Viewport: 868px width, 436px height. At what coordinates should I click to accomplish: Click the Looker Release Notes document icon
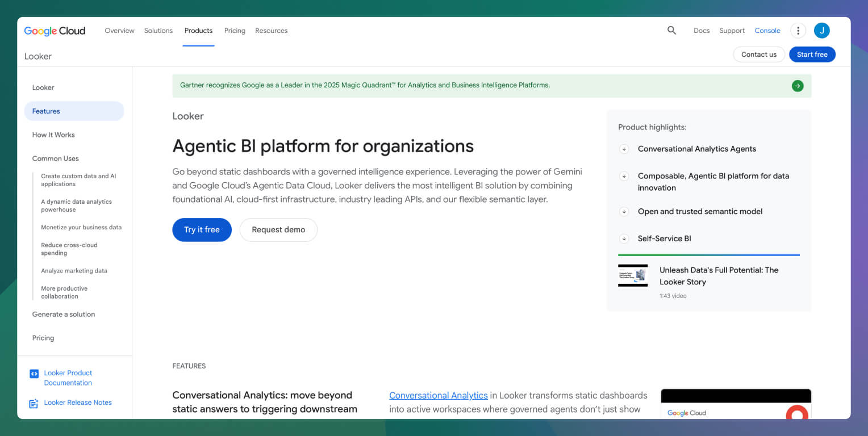pyautogui.click(x=34, y=403)
